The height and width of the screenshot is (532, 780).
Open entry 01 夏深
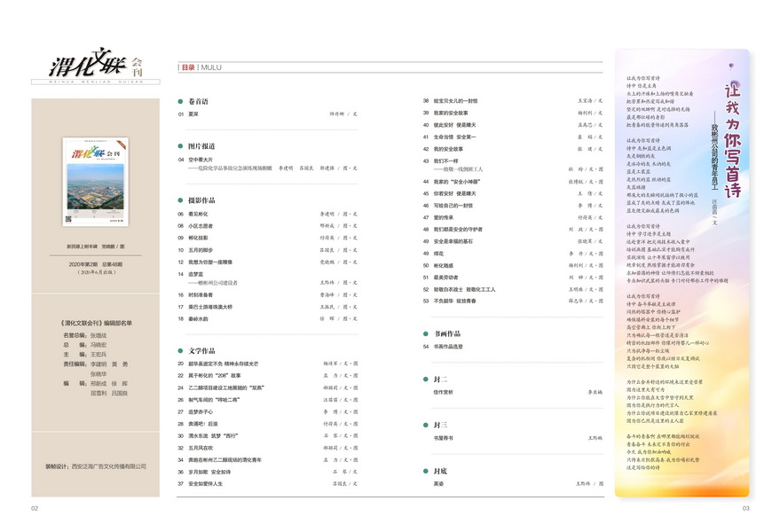click(x=194, y=114)
